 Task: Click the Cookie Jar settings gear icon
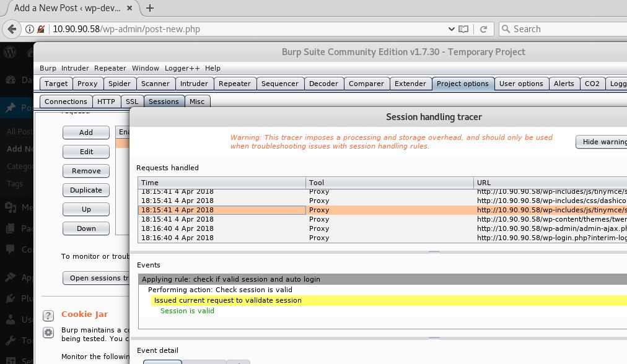click(x=48, y=332)
